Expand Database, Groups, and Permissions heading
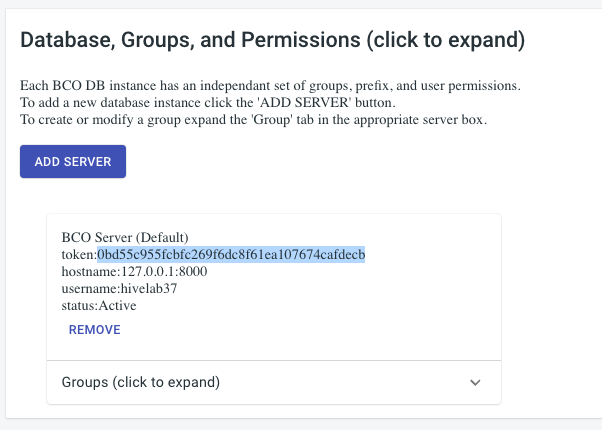 272,40
